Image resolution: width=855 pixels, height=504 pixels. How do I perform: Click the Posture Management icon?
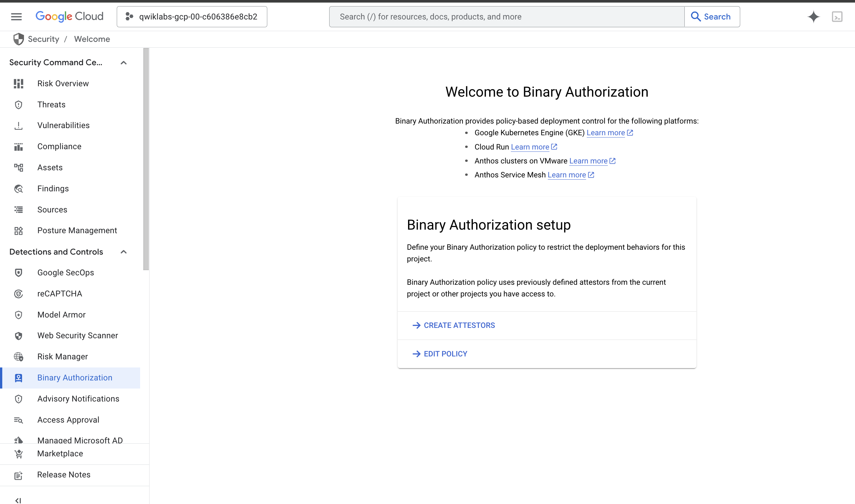(x=18, y=231)
